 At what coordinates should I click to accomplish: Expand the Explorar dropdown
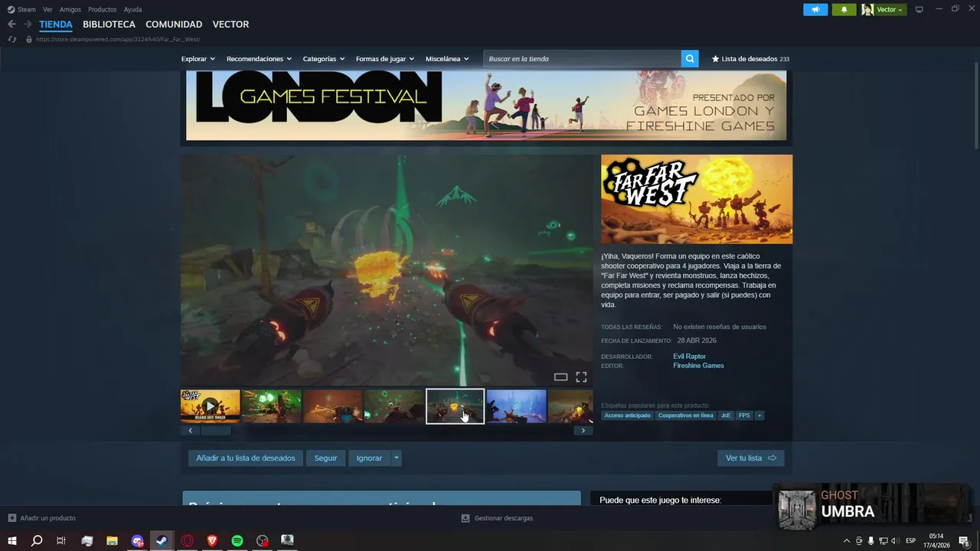pos(198,59)
